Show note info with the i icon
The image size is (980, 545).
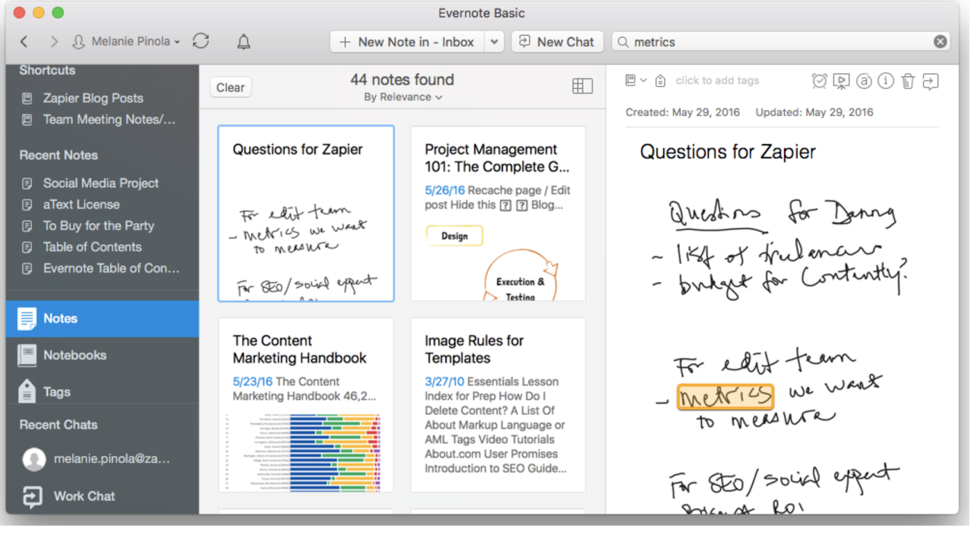[x=886, y=81]
